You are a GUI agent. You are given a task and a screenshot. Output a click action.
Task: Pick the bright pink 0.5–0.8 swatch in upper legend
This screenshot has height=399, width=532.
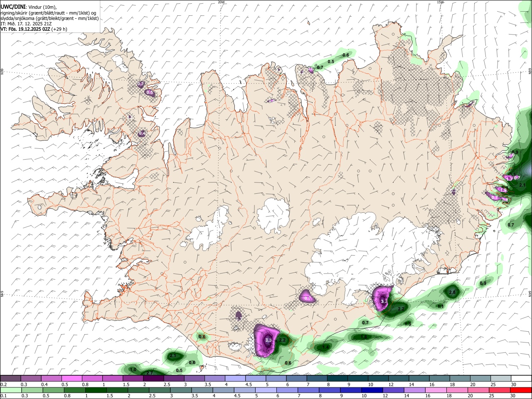(x=71, y=378)
